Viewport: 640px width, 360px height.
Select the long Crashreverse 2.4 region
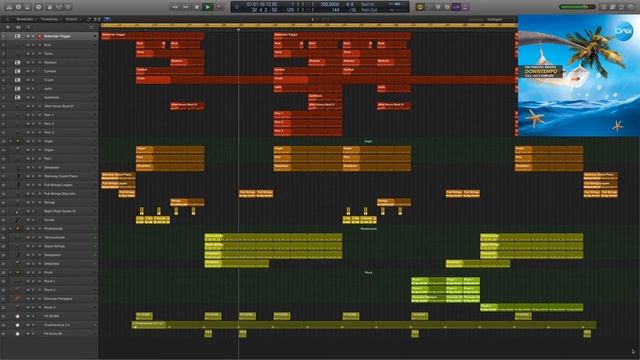[364, 325]
